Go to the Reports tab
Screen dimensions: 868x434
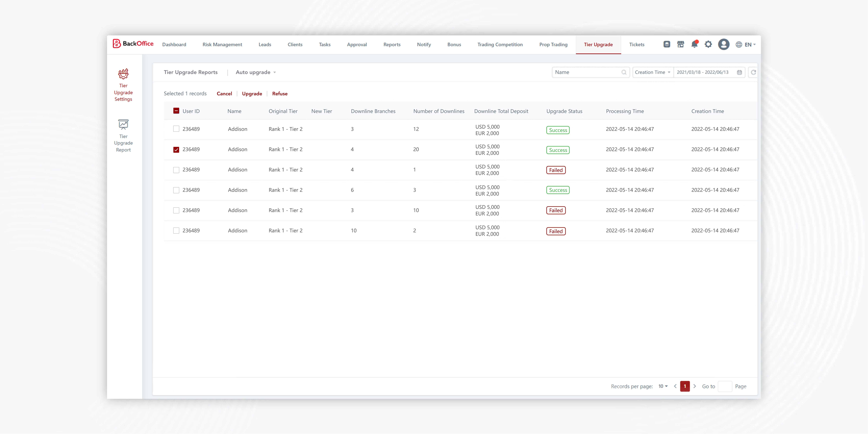(x=392, y=45)
